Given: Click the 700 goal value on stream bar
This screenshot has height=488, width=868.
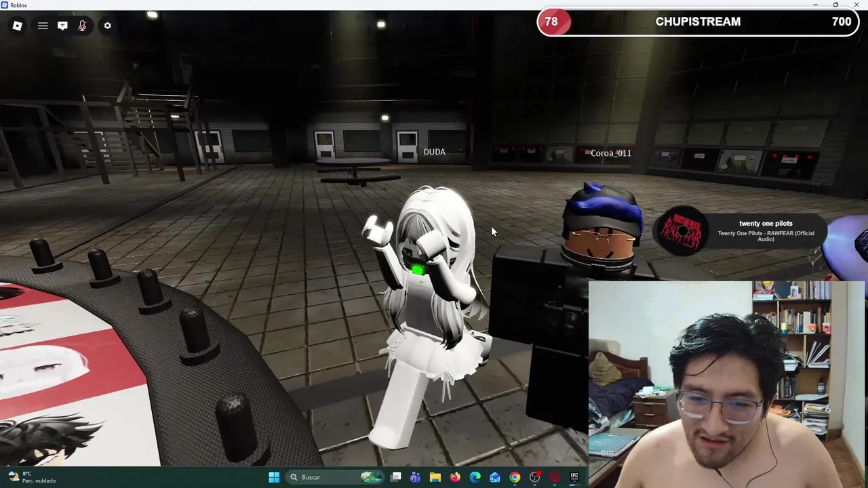Looking at the screenshot, I should click(x=842, y=22).
